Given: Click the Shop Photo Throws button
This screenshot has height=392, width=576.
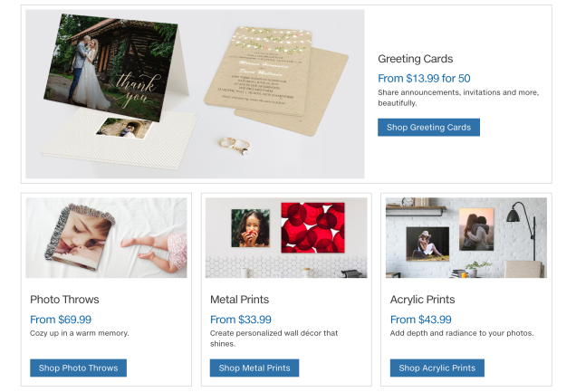Looking at the screenshot, I should tap(78, 368).
